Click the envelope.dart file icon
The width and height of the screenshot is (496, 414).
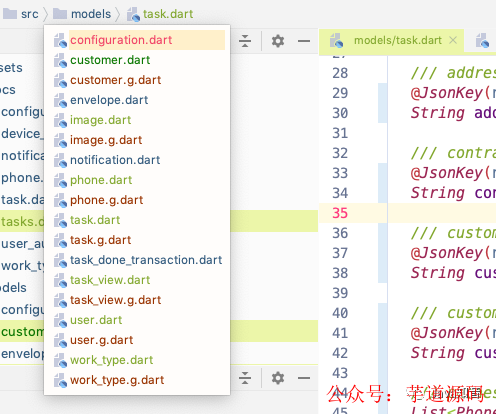(x=60, y=100)
